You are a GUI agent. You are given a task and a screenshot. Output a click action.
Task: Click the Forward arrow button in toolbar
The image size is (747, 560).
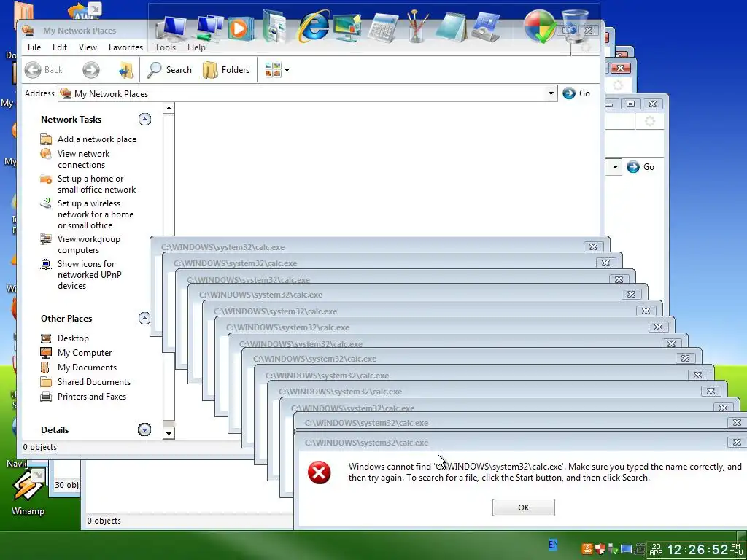tap(91, 70)
